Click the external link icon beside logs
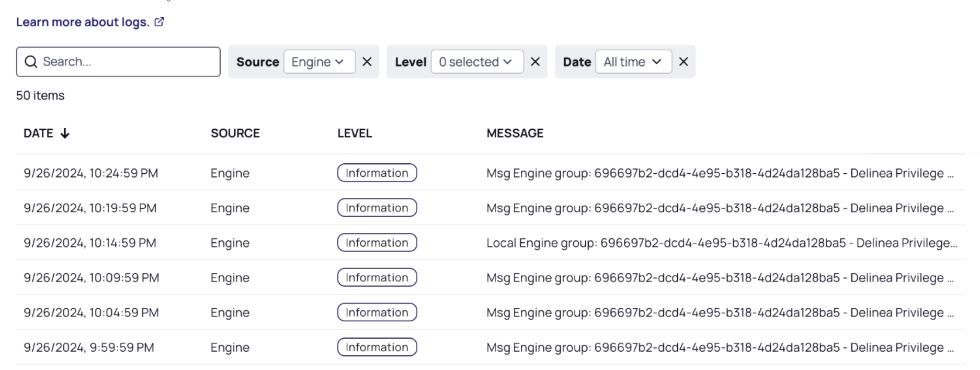This screenshot has width=980, height=370. click(159, 22)
